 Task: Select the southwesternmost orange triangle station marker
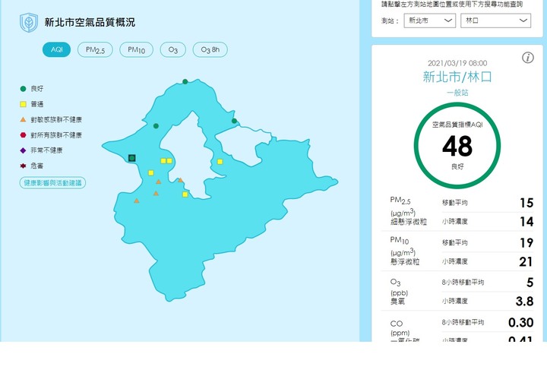(x=137, y=201)
